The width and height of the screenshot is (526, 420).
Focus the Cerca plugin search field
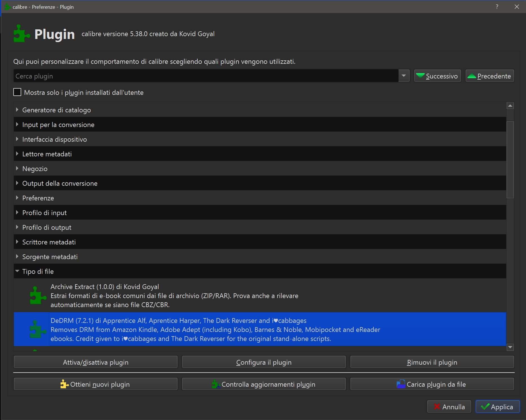(206, 76)
